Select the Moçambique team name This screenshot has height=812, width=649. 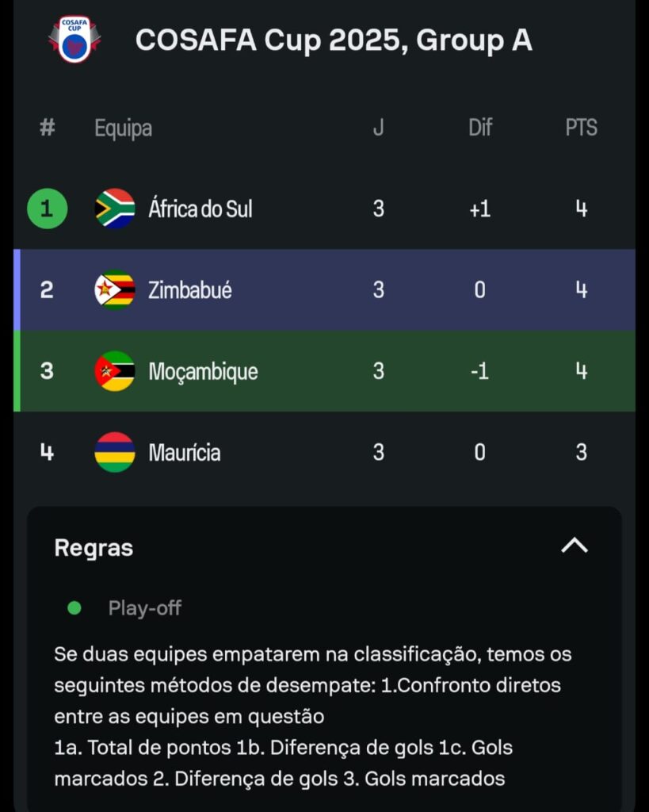point(203,372)
